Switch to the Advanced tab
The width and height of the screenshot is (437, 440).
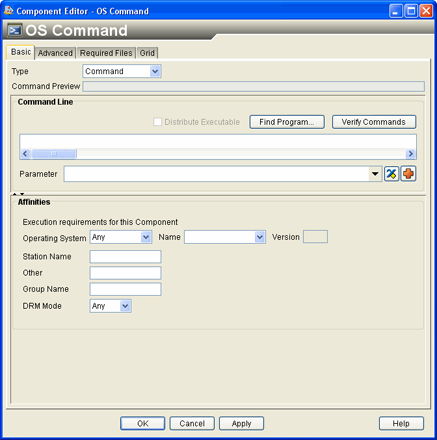55,53
